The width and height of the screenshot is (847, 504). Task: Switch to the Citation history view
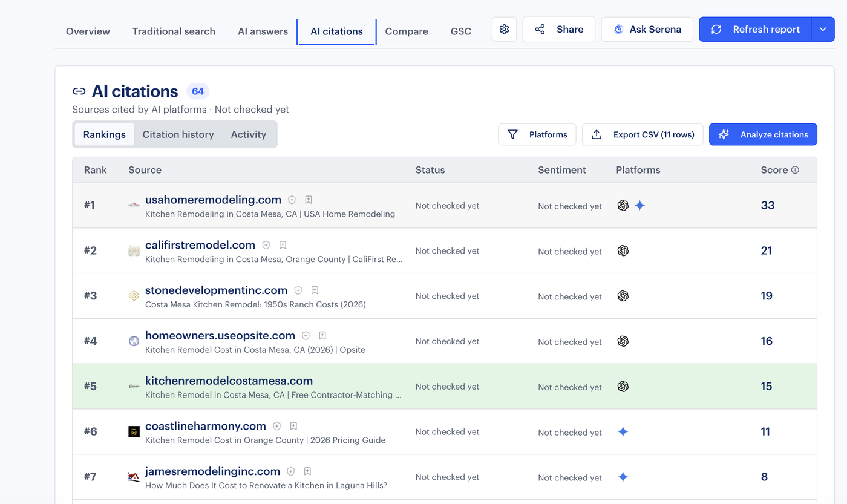[x=178, y=134]
